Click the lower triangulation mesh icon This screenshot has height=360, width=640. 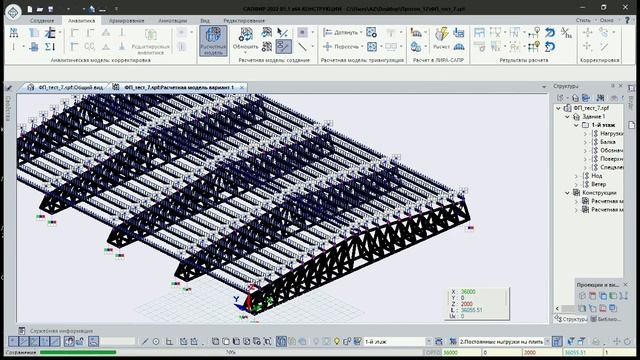coord(371,47)
